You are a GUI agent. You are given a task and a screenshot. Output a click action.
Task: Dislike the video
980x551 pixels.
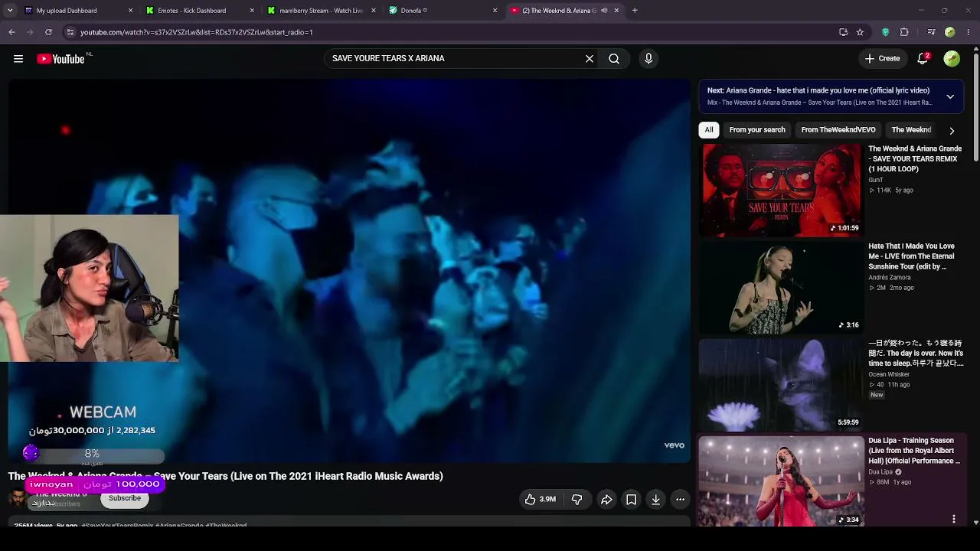tap(577, 500)
